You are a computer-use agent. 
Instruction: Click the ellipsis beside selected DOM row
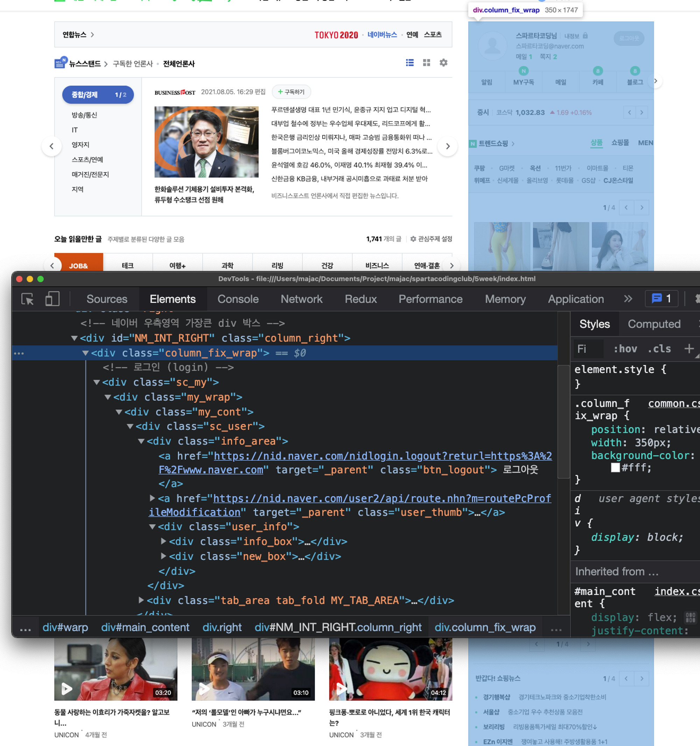coord(19,353)
